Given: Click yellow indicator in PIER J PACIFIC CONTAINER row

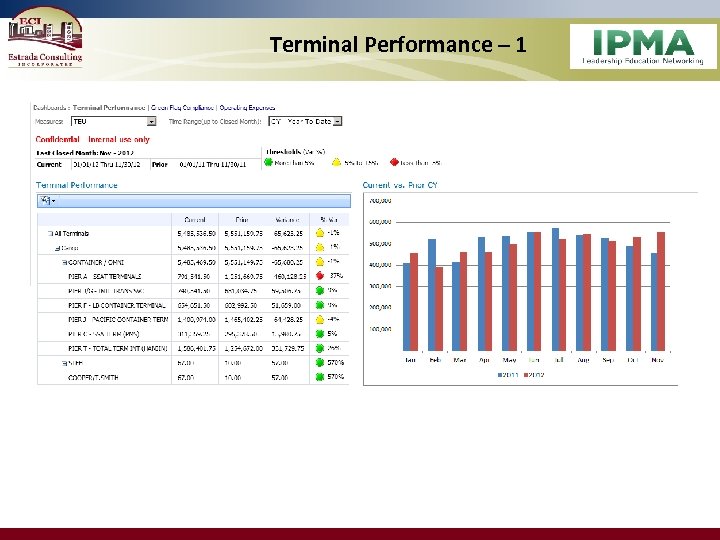Looking at the screenshot, I should click(320, 319).
